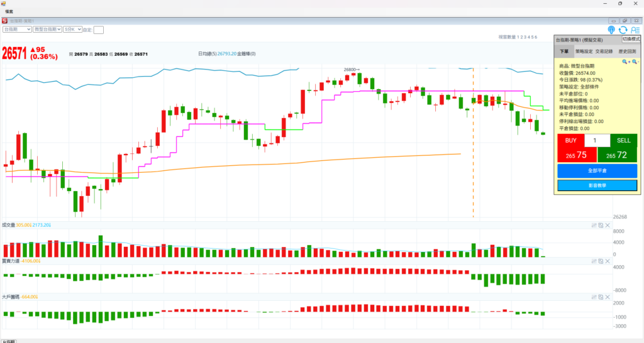Click the refresh arrows icon
This screenshot has height=343, width=644.
point(623,30)
